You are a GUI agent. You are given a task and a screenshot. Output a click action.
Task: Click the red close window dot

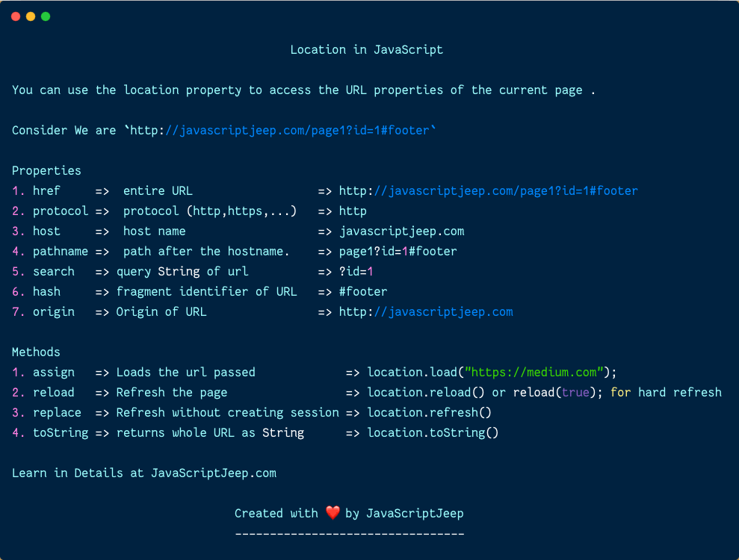[x=16, y=16]
